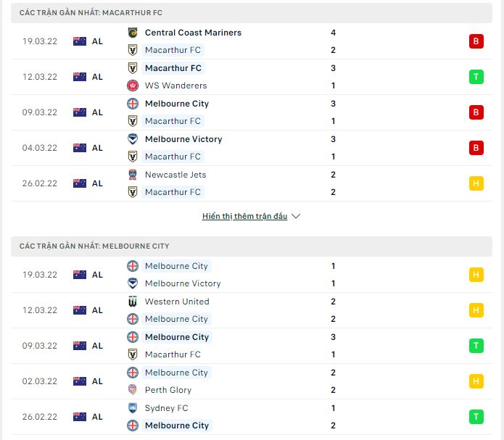Click the Sydney FC club logo
Screen dimensions: 504x440
click(133, 408)
